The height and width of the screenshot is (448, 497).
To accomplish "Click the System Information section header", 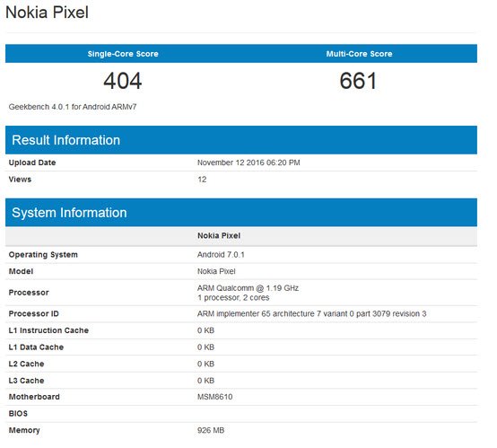I will tap(69, 213).
